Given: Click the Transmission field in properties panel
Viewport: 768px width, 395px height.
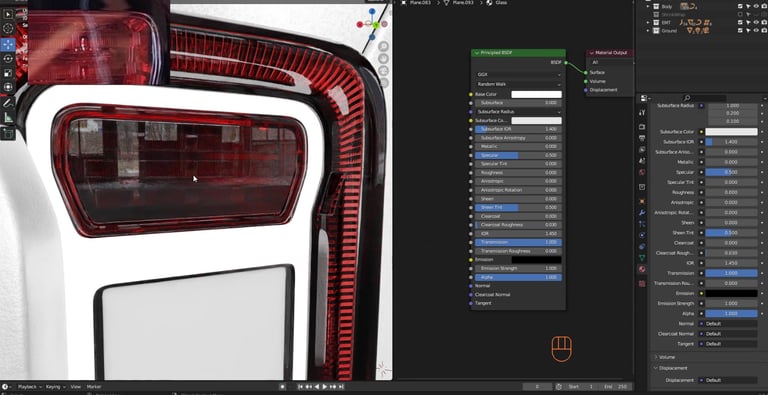Looking at the screenshot, I should pyautogui.click(x=731, y=273).
